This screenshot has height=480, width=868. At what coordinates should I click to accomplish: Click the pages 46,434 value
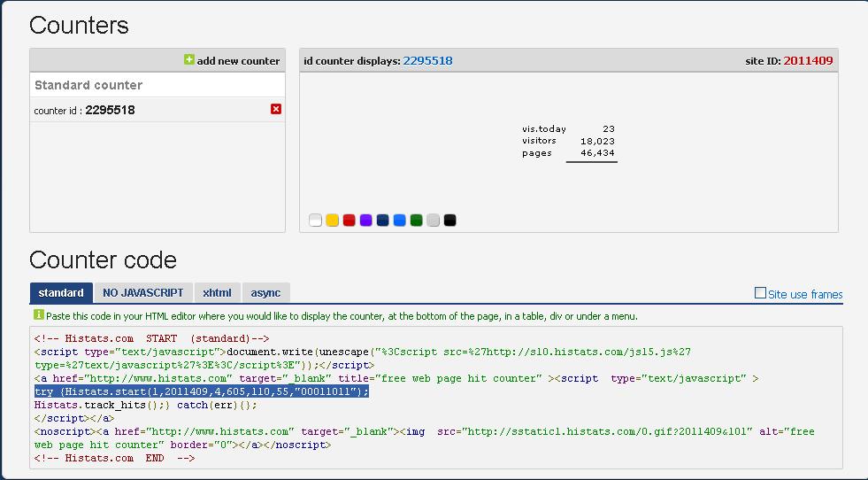[597, 153]
